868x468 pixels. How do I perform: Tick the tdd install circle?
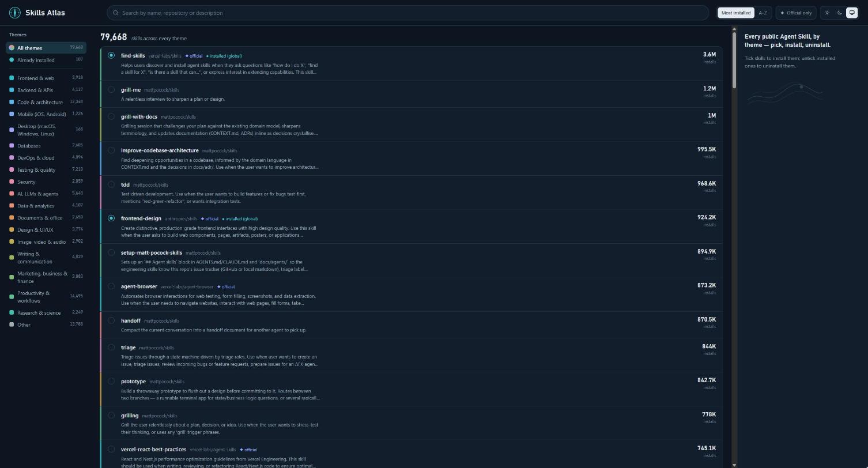point(111,184)
